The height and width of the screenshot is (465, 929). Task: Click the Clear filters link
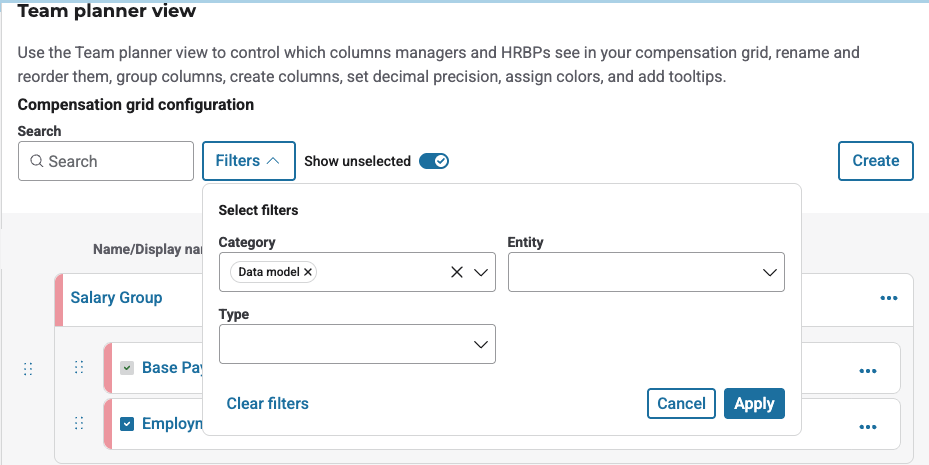pos(267,404)
